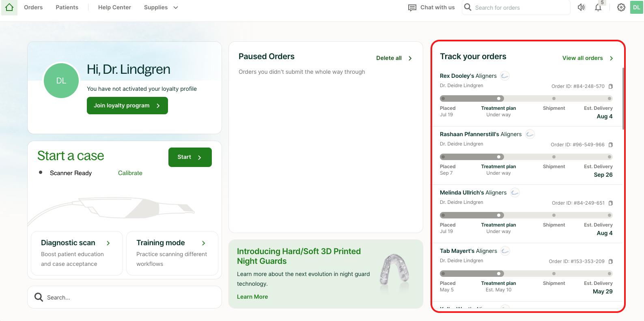This screenshot has width=644, height=321.
Task: Go to the home dashboard icon
Action: [x=9, y=7]
